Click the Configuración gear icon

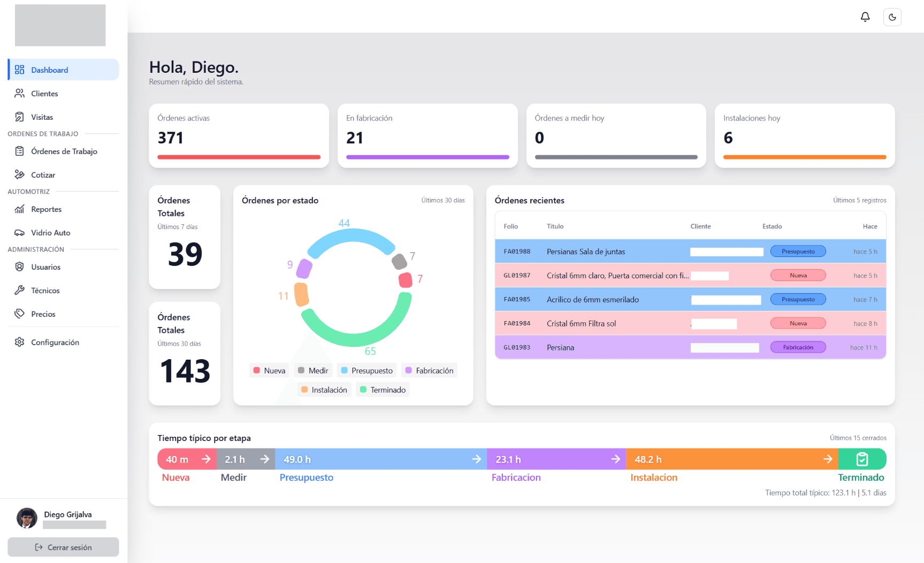(x=19, y=343)
